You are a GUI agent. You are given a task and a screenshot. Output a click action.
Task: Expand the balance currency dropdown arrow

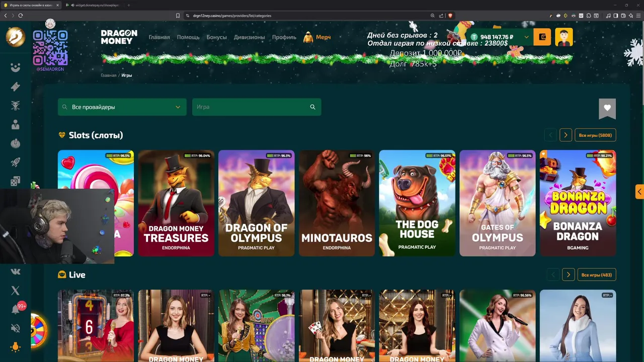(526, 37)
